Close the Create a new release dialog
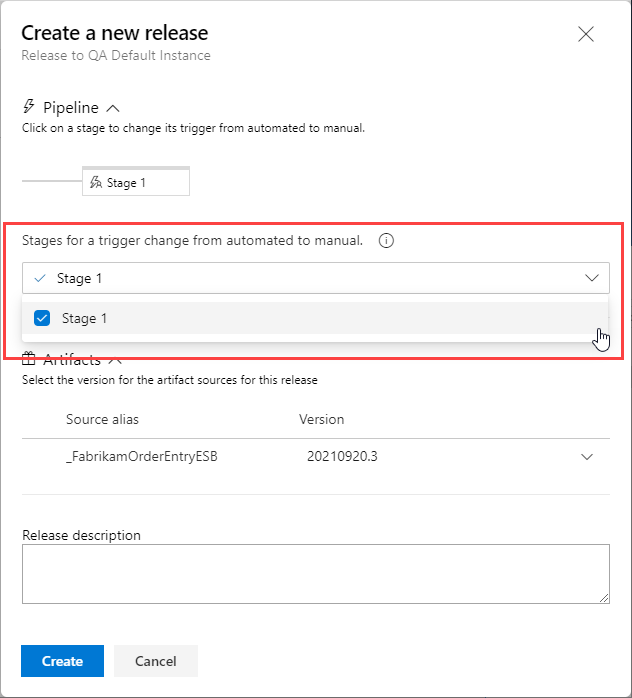The image size is (632, 698). coord(586,34)
